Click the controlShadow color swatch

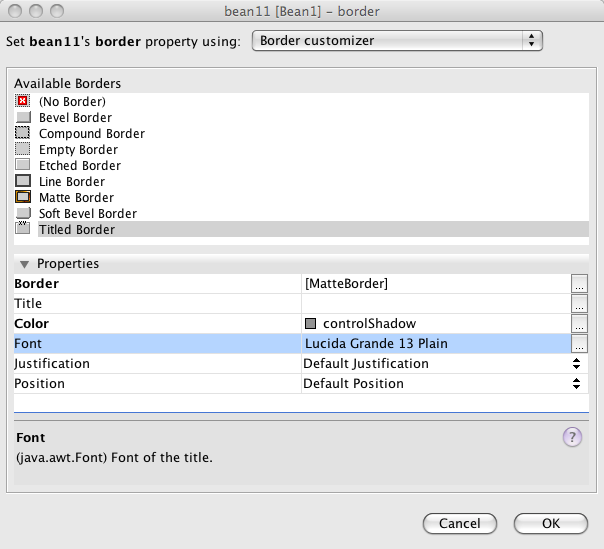pos(310,324)
